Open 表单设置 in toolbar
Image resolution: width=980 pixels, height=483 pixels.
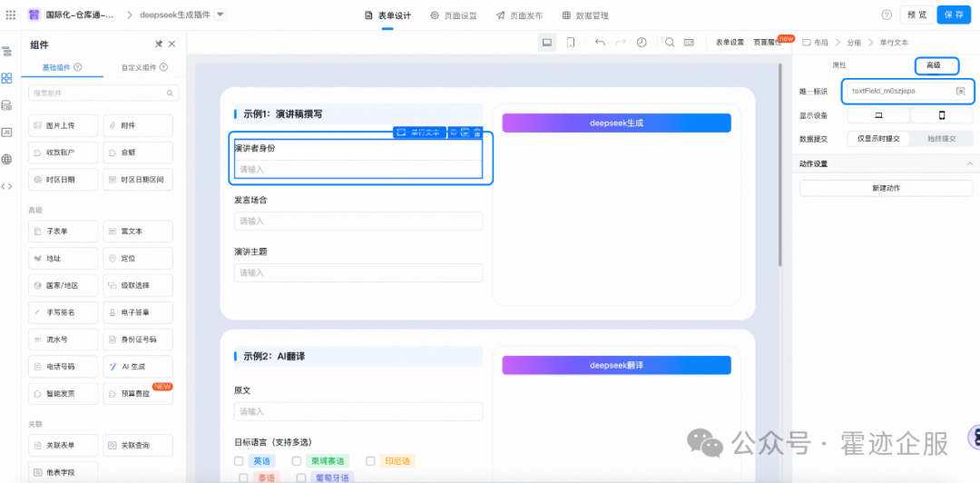pyautogui.click(x=730, y=43)
